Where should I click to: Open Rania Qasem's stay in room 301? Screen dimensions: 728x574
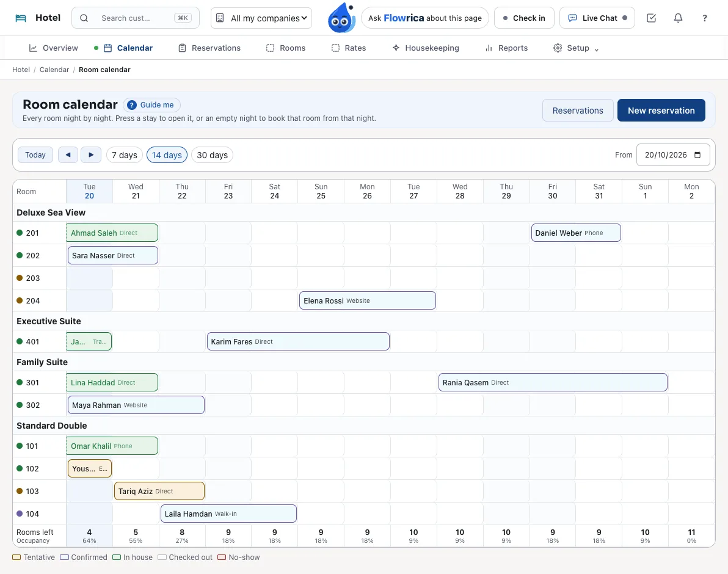(x=553, y=382)
